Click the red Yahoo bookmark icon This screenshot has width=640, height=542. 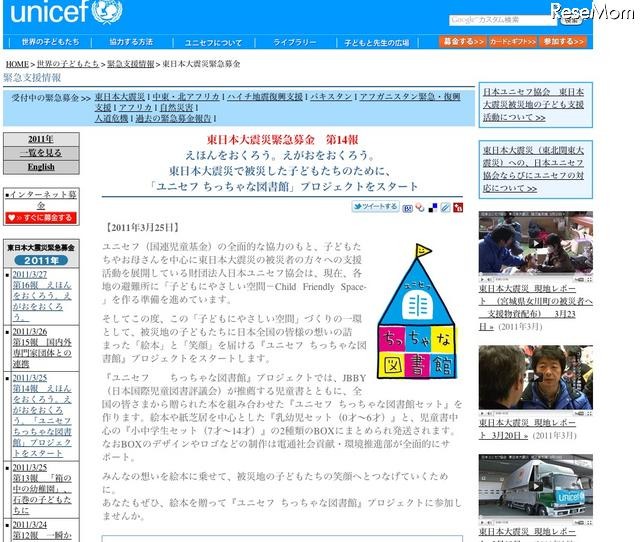pyautogui.click(x=458, y=207)
